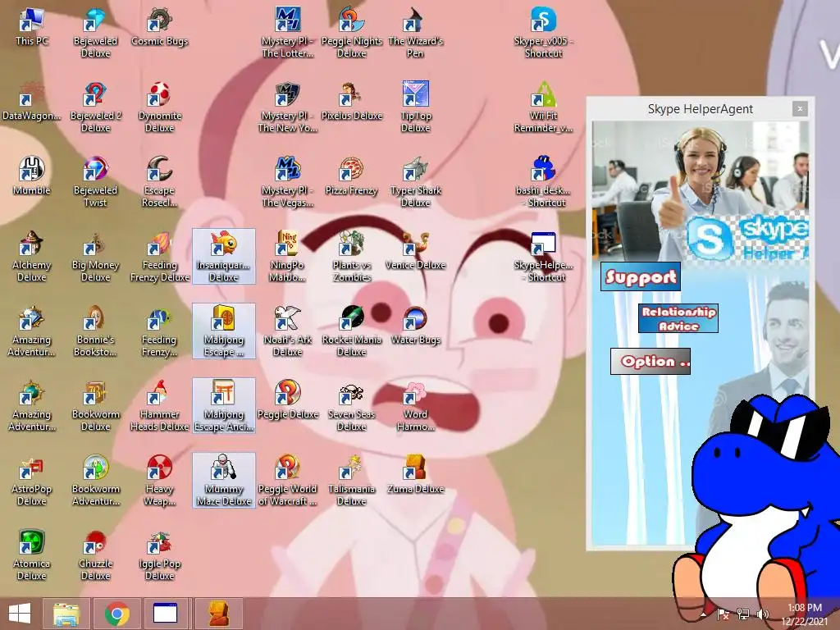
Task: Click the Venice Deluxe icon
Action: pyautogui.click(x=415, y=250)
